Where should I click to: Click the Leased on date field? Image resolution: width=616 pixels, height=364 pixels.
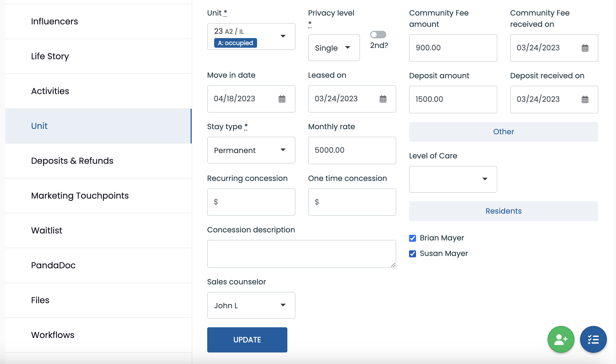pos(352,99)
